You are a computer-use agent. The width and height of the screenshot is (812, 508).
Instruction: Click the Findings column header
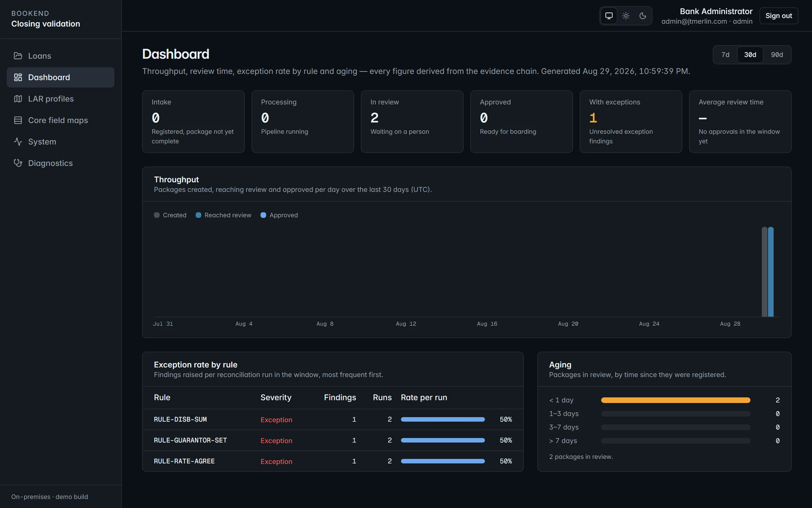[340, 397]
